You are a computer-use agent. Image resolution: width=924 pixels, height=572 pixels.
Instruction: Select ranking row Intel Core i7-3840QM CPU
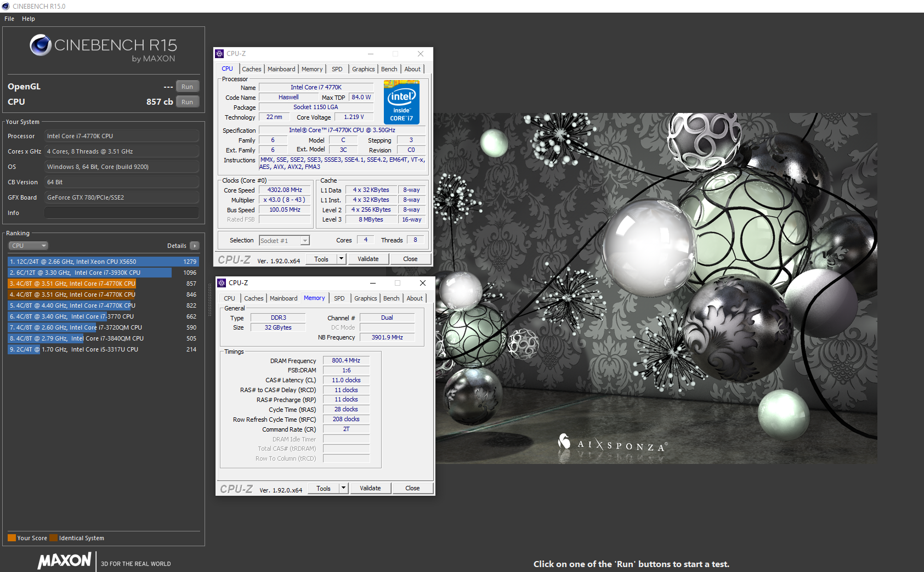[x=103, y=338]
